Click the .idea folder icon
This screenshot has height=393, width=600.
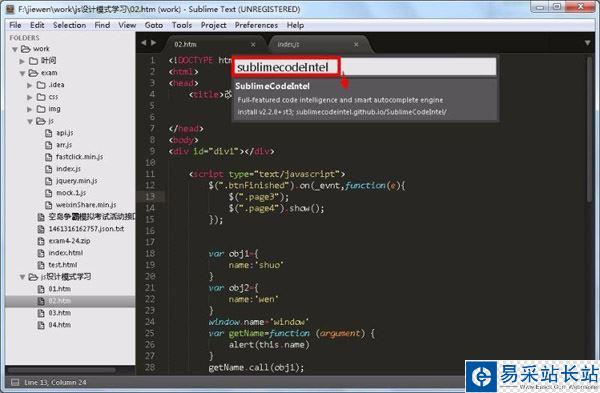coord(41,85)
